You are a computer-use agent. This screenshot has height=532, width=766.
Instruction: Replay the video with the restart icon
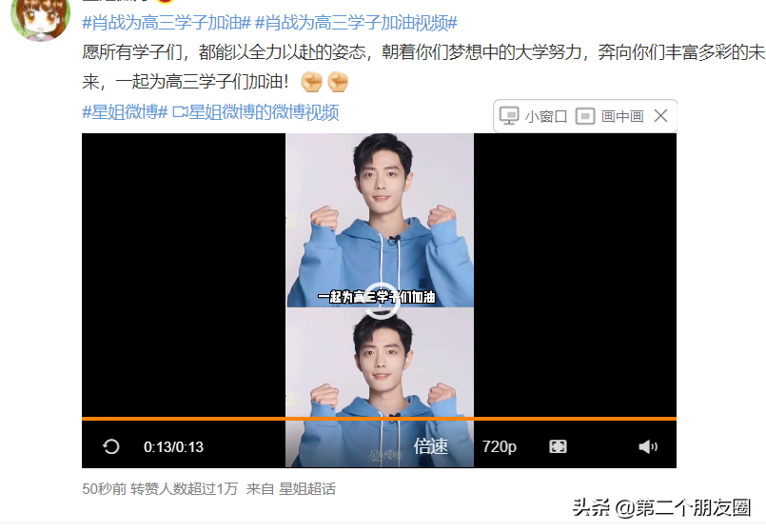pyautogui.click(x=111, y=446)
